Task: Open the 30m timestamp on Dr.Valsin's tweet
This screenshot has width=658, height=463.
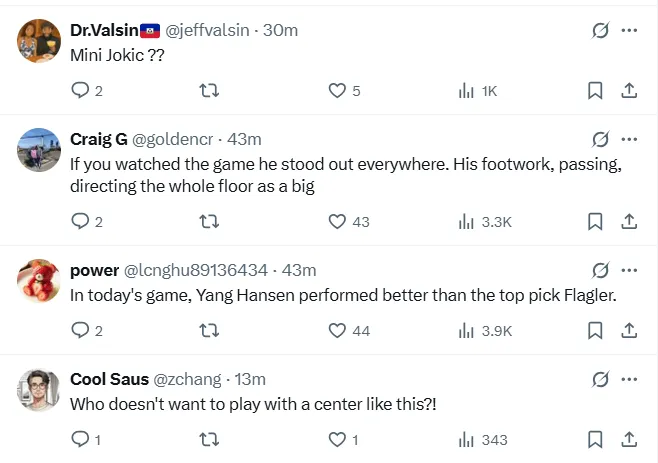Action: tap(280, 30)
